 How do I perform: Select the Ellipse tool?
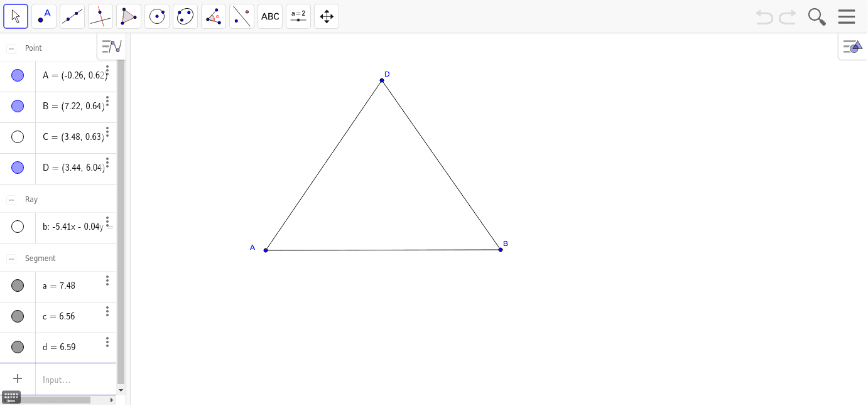point(185,16)
